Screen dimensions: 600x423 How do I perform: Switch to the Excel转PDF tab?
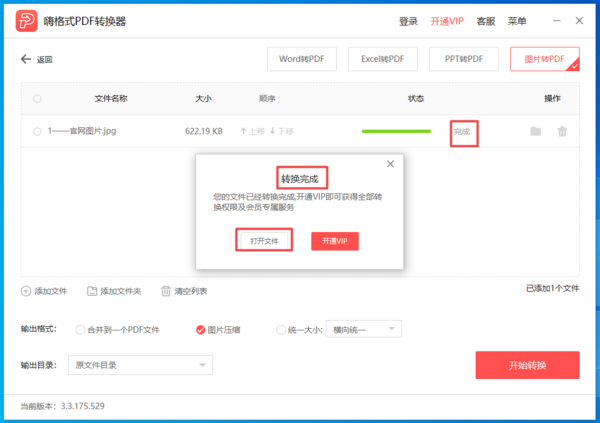coord(383,60)
